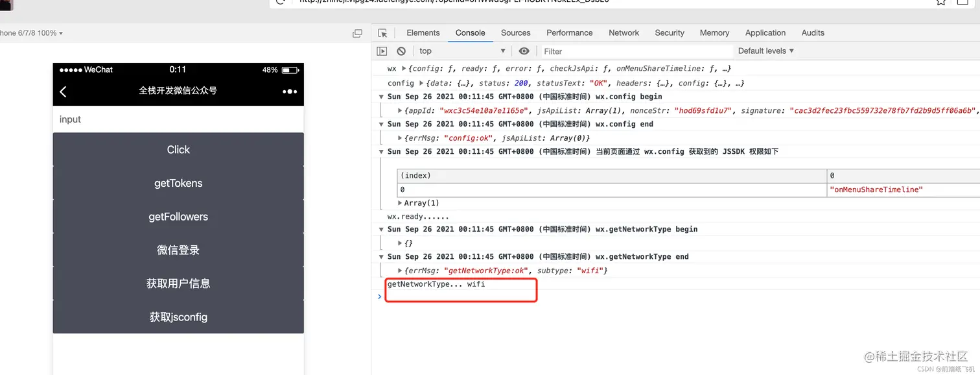Expand the appId object entry
The width and height of the screenshot is (980, 375).
[400, 111]
